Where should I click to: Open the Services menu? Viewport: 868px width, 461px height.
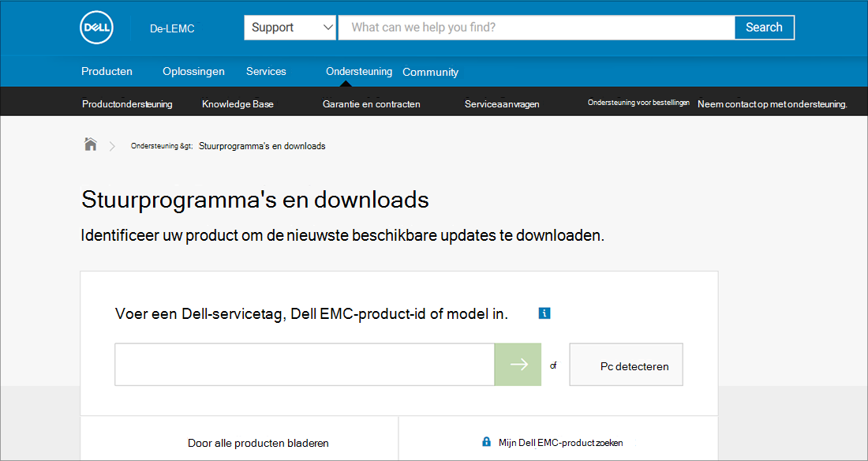(266, 72)
